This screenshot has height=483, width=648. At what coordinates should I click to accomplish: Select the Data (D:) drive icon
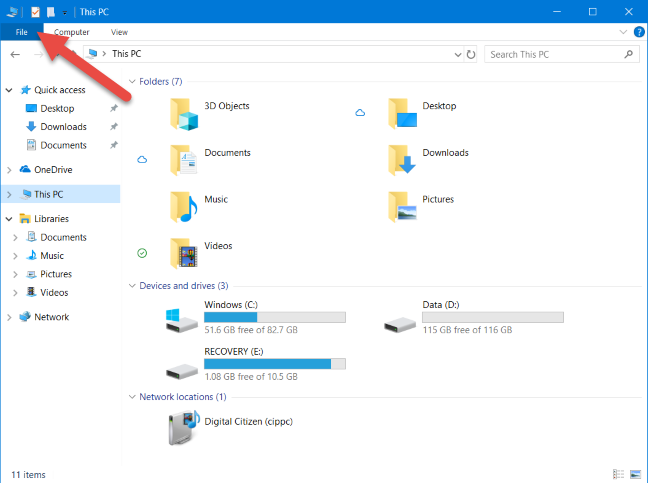point(400,325)
